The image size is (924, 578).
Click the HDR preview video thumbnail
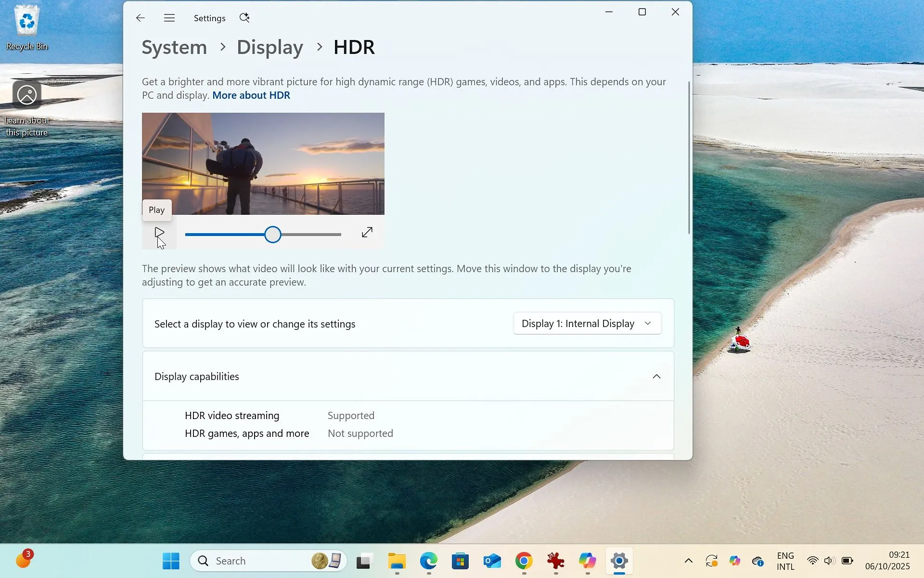263,164
